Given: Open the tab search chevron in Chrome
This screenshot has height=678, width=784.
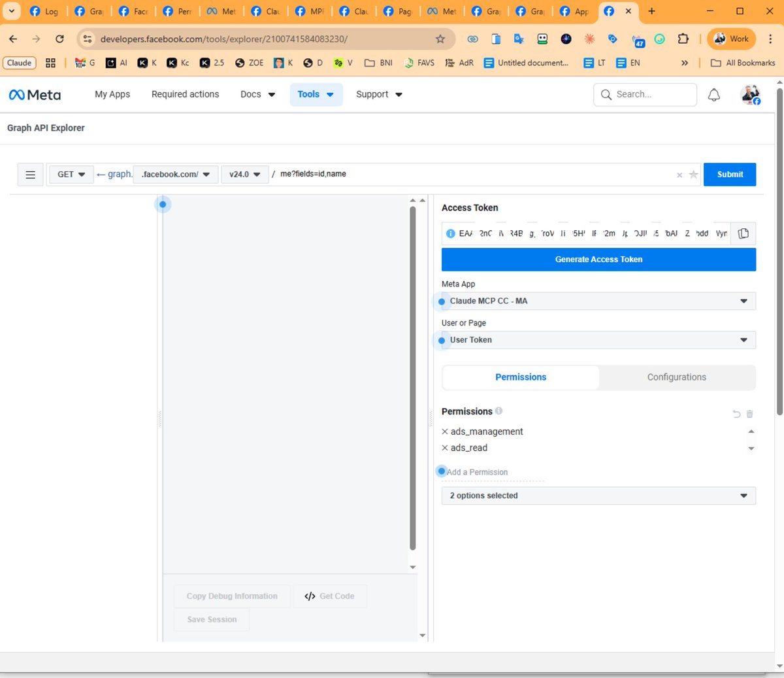Looking at the screenshot, I should 11,11.
